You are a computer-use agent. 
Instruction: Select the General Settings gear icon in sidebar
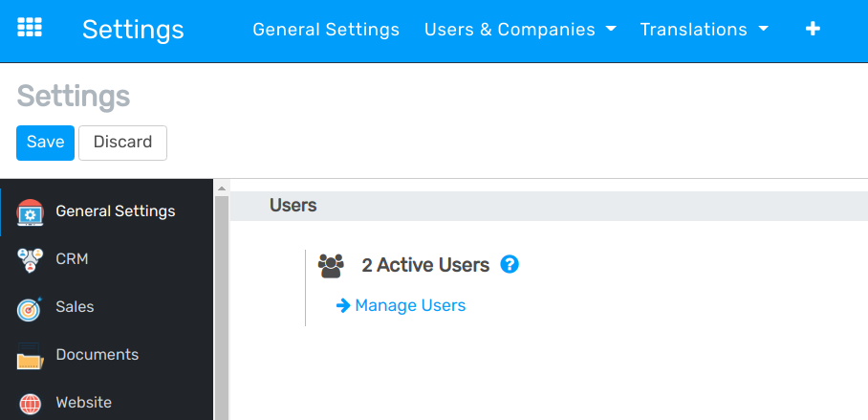tap(31, 212)
